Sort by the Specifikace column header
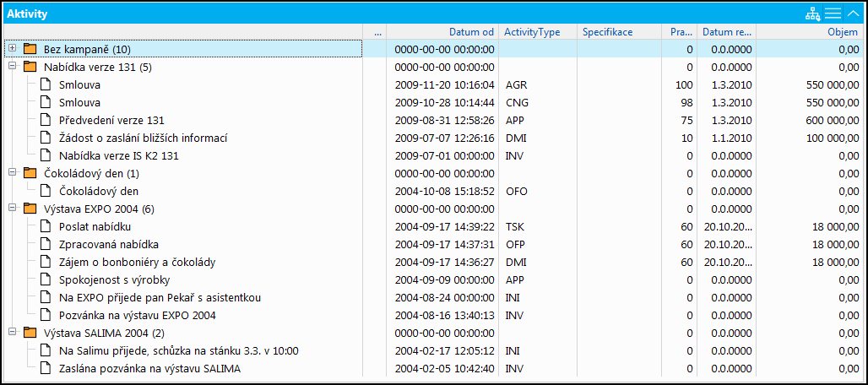This screenshot has height=385, width=868. [x=620, y=32]
